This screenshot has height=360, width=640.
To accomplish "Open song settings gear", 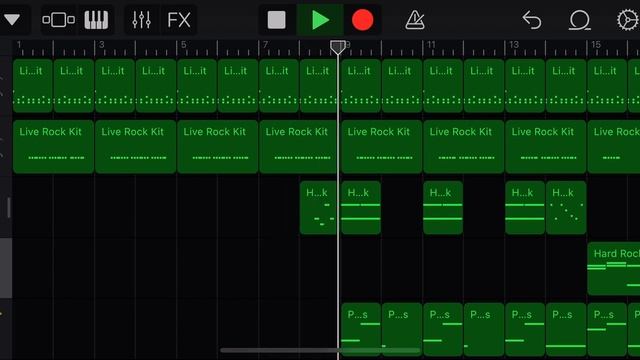I will [x=628, y=20].
